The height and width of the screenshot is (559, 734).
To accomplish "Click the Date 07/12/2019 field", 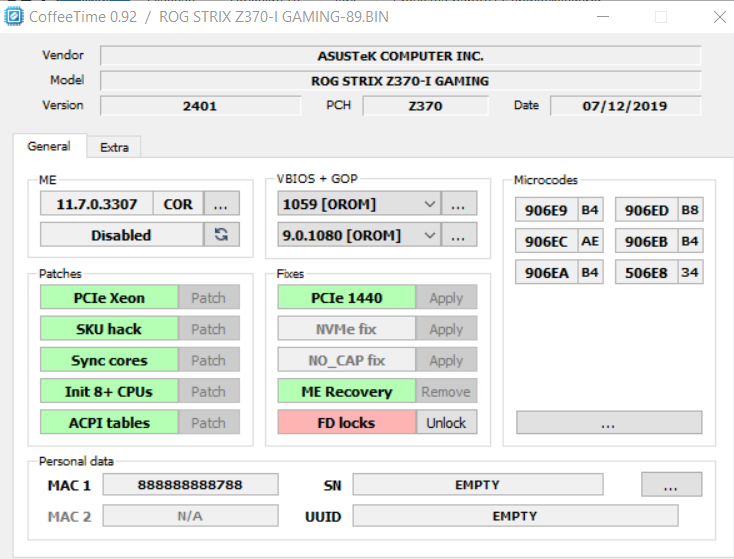I will 625,105.
